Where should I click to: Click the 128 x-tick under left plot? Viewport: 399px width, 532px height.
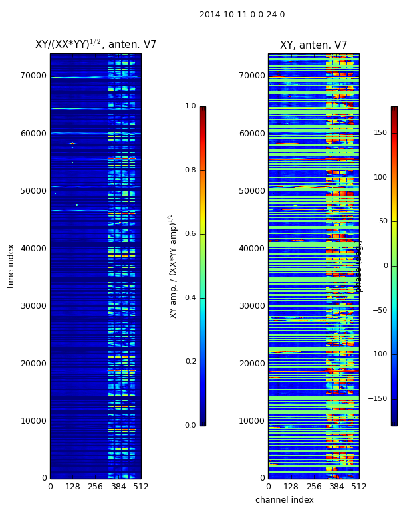(72, 487)
